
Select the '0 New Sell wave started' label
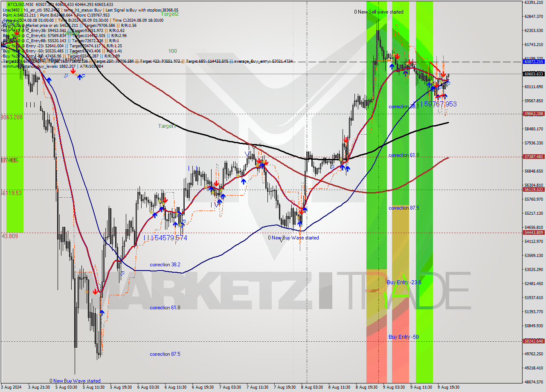(x=378, y=12)
